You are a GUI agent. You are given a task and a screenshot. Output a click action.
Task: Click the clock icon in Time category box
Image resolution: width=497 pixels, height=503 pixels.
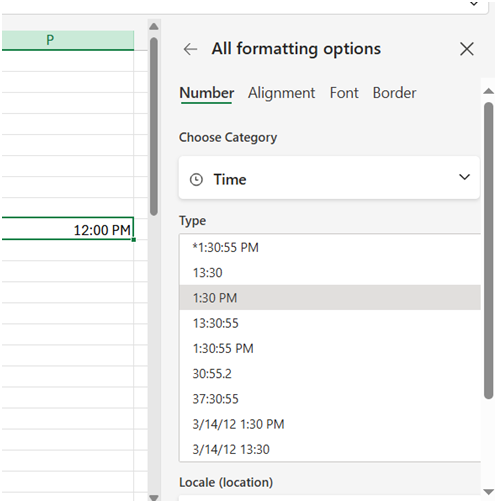pos(196,180)
